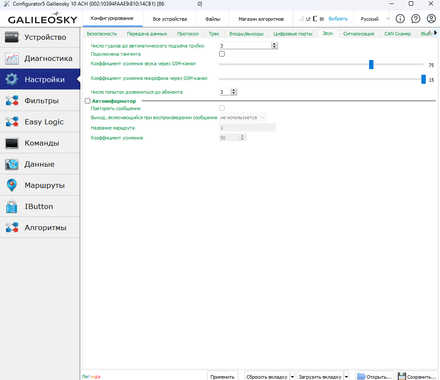440x380 pixels.
Task: Open the user account icon
Action: [x=431, y=19]
